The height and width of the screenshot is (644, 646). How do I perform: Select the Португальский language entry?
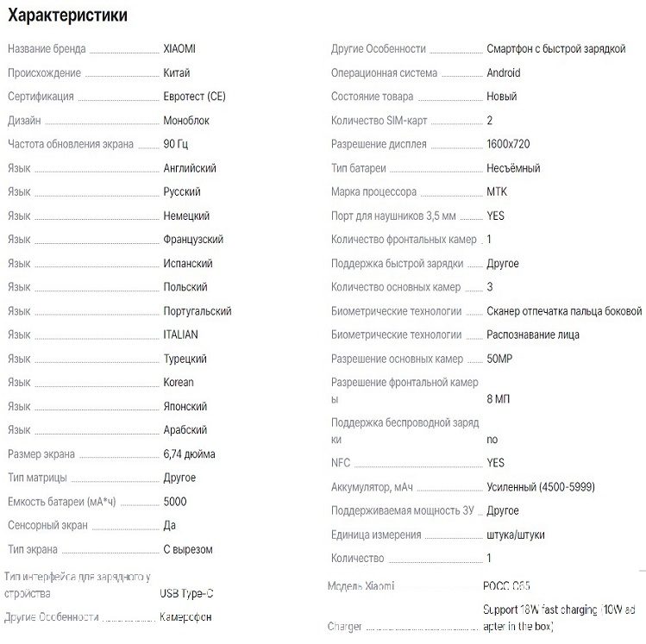(198, 311)
